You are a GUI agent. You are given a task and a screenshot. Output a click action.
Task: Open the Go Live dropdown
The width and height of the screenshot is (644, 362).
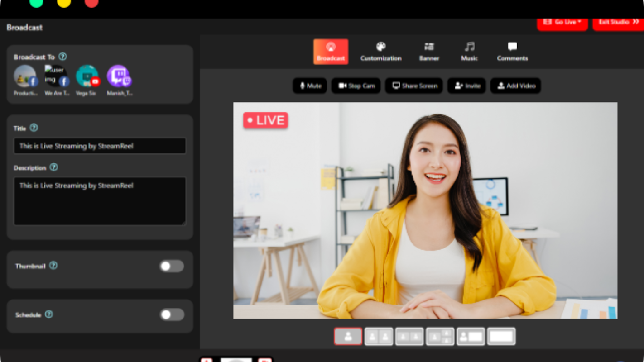click(562, 22)
